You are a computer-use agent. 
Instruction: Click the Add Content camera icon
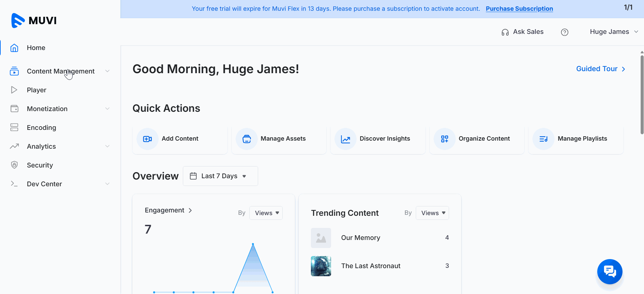(147, 139)
